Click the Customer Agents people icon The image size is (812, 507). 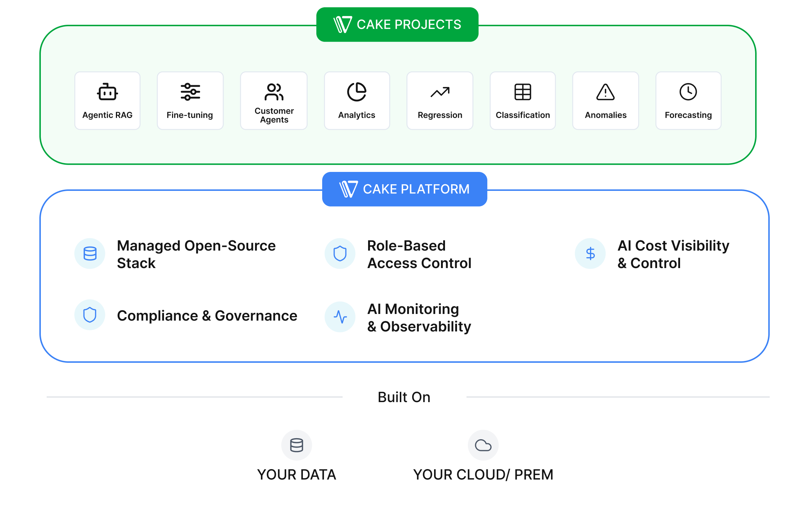tap(274, 92)
